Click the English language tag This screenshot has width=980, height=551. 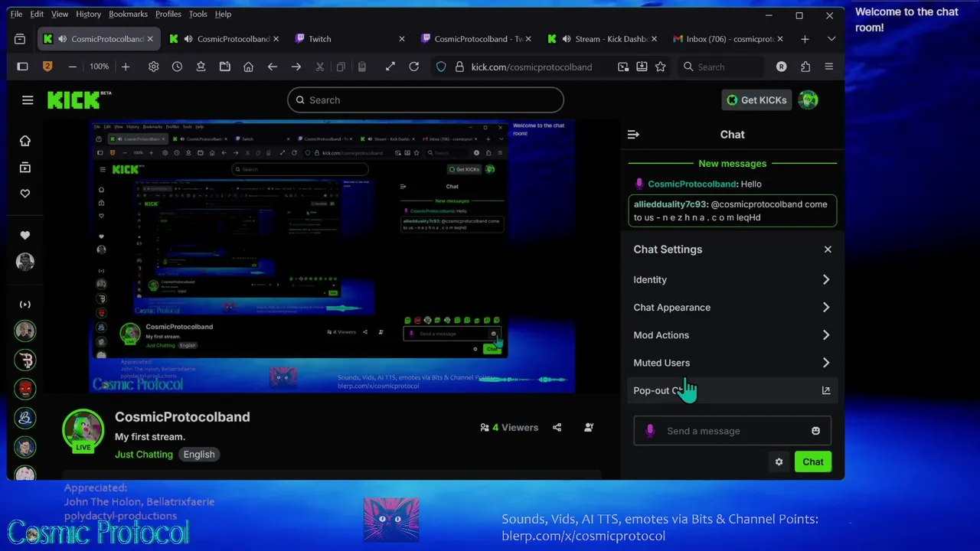[199, 455]
